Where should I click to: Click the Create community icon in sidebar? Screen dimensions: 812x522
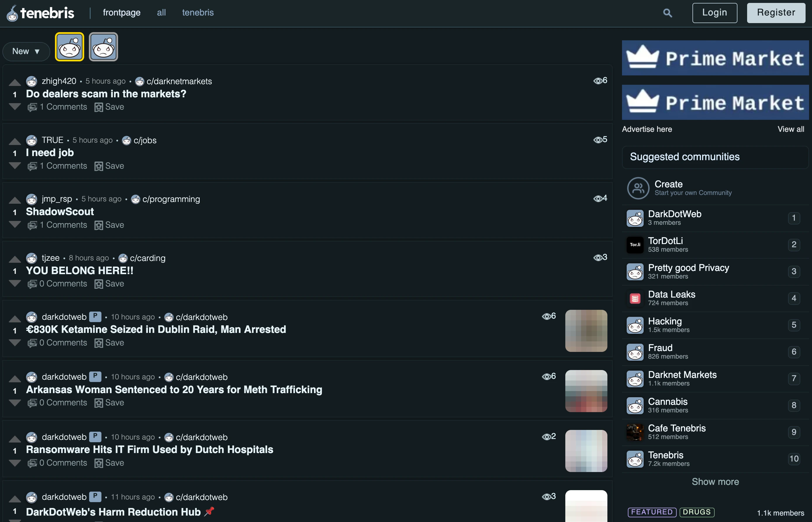click(637, 188)
